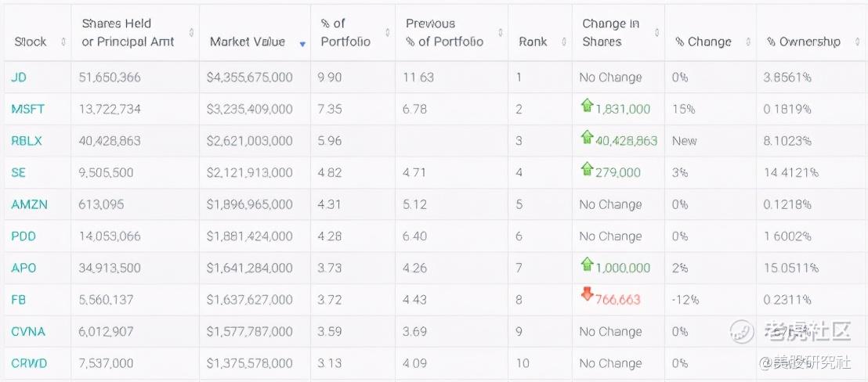This screenshot has width=868, height=382.
Task: Sort by the Rank column arrows
Action: tap(564, 41)
